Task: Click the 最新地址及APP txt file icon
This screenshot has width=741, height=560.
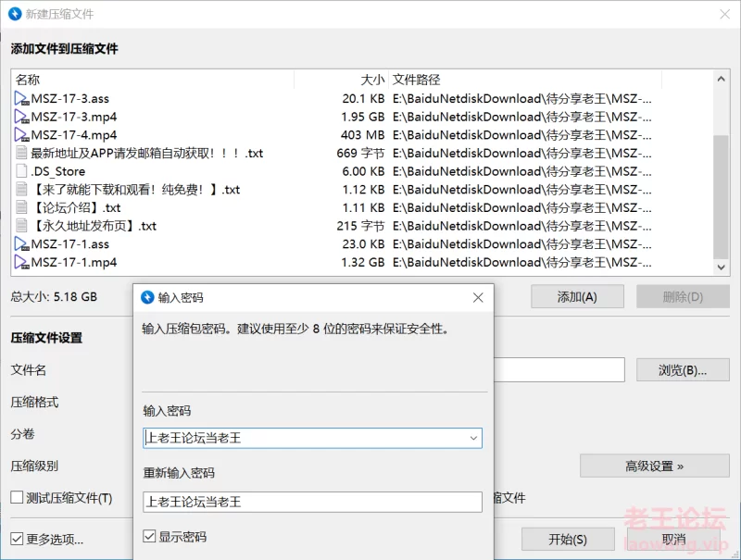Action: (21, 153)
